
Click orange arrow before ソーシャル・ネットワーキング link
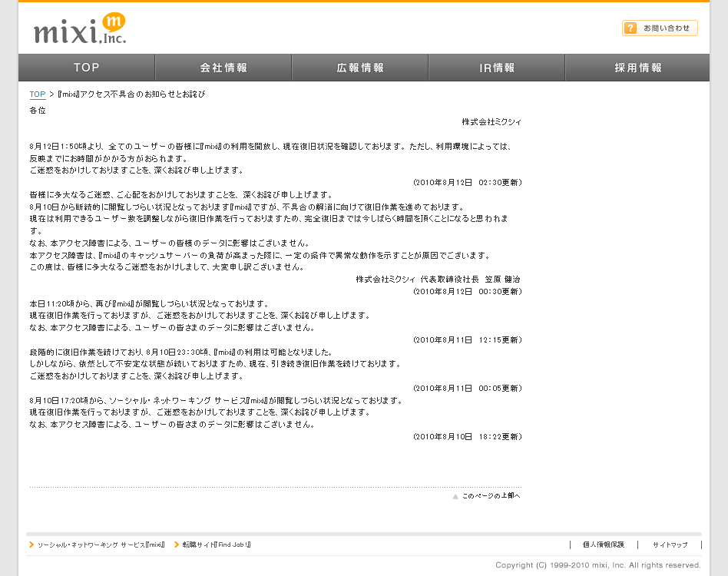[31, 545]
